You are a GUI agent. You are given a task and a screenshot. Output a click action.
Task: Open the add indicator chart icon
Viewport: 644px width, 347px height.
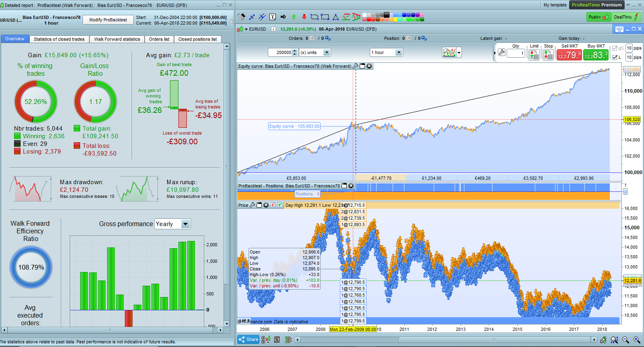(449, 52)
